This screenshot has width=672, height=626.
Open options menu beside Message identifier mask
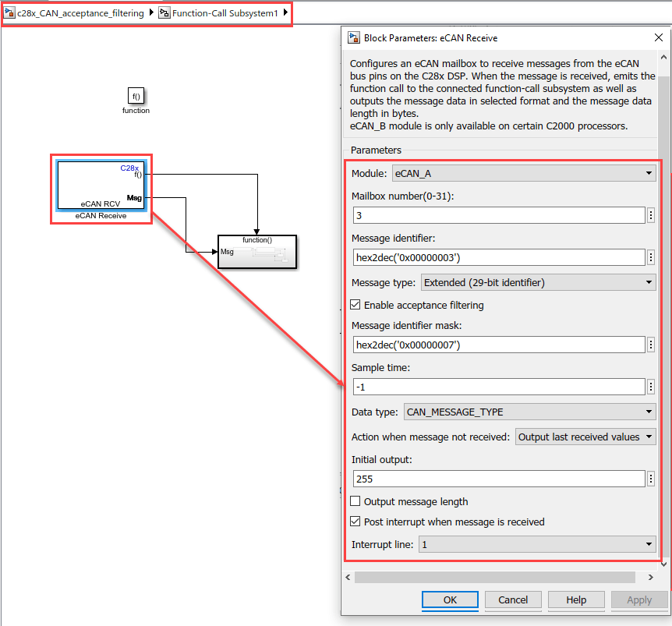pyautogui.click(x=651, y=344)
